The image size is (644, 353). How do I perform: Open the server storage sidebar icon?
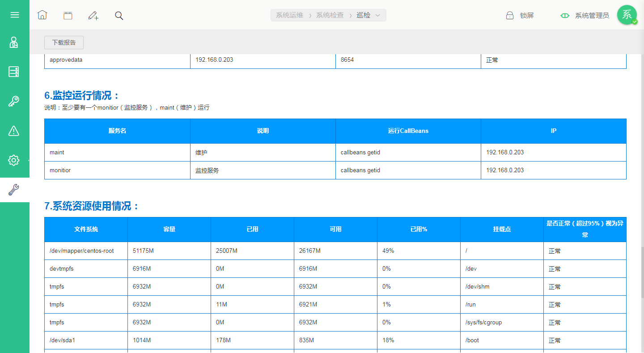click(x=14, y=72)
